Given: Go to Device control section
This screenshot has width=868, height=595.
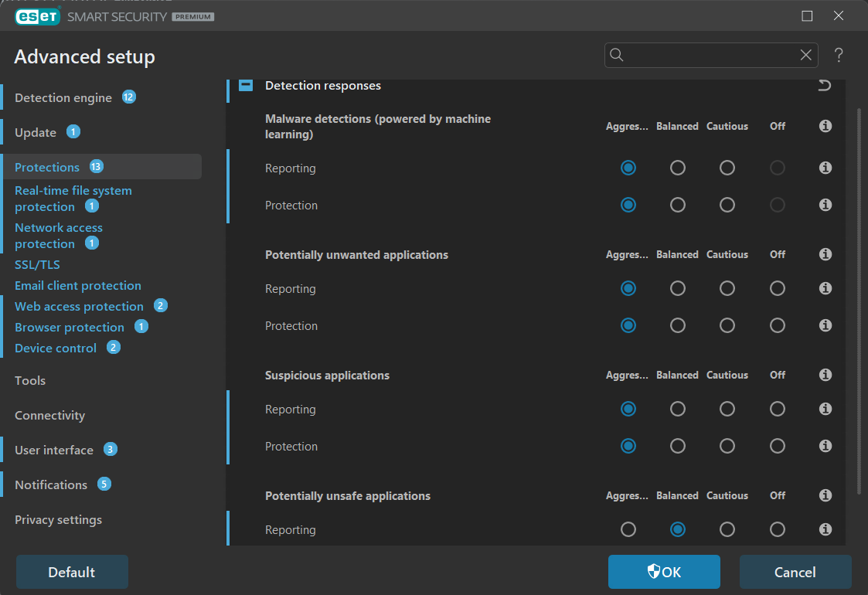Looking at the screenshot, I should click(56, 348).
